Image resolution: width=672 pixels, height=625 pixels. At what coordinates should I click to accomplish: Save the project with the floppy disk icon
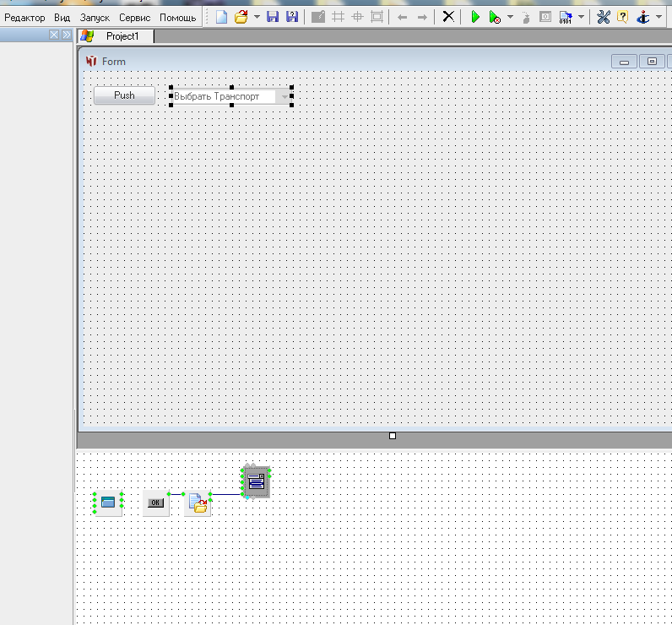273,17
